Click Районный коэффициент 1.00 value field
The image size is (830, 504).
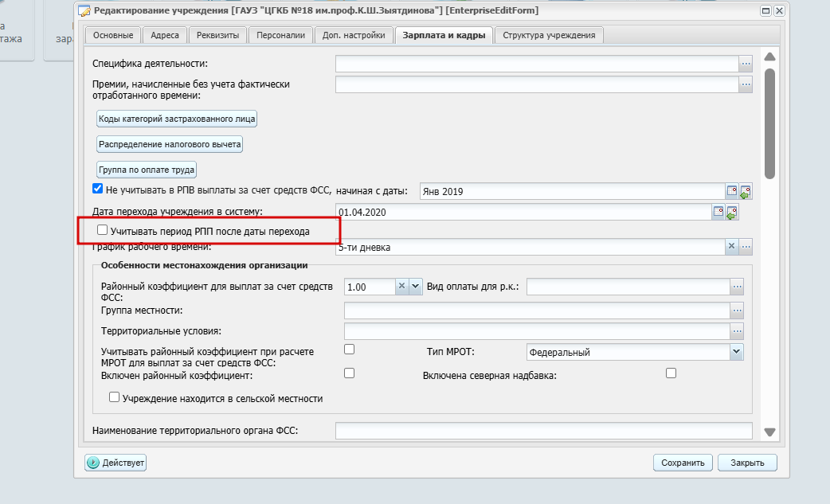click(x=370, y=287)
